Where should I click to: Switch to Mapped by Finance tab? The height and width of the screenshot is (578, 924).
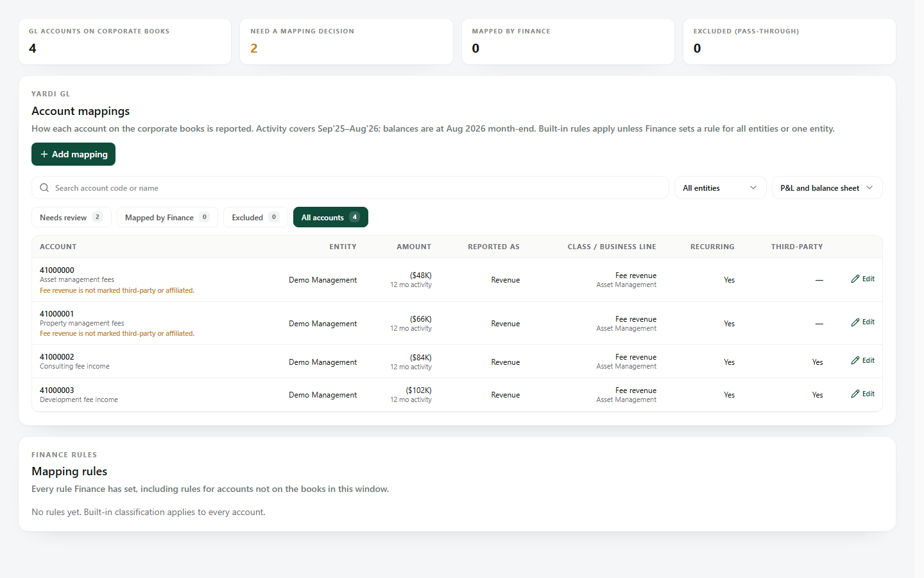pos(167,218)
